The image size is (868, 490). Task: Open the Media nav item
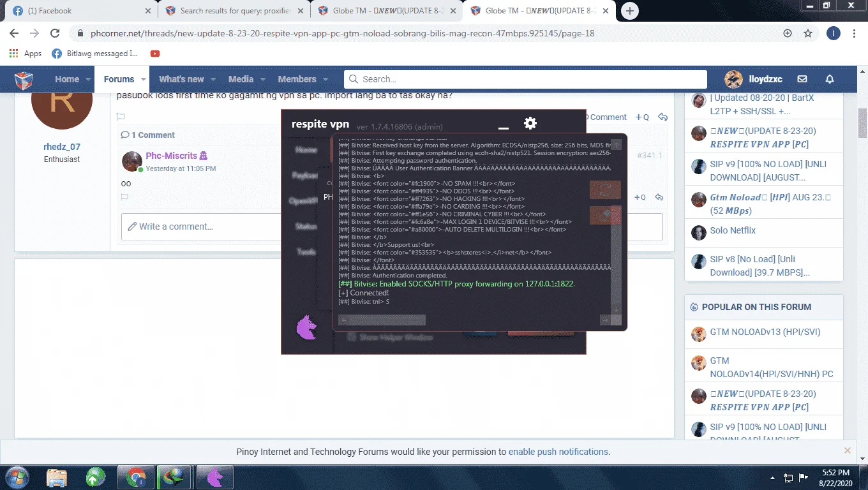click(x=241, y=79)
